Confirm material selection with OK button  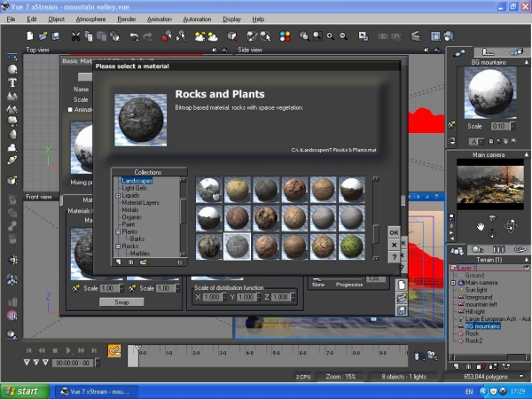[394, 232]
